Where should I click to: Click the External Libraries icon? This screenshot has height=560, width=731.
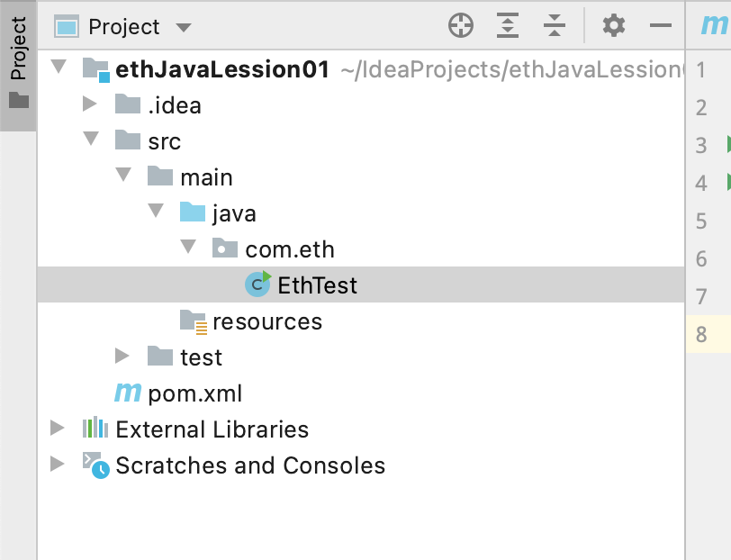coord(95,428)
